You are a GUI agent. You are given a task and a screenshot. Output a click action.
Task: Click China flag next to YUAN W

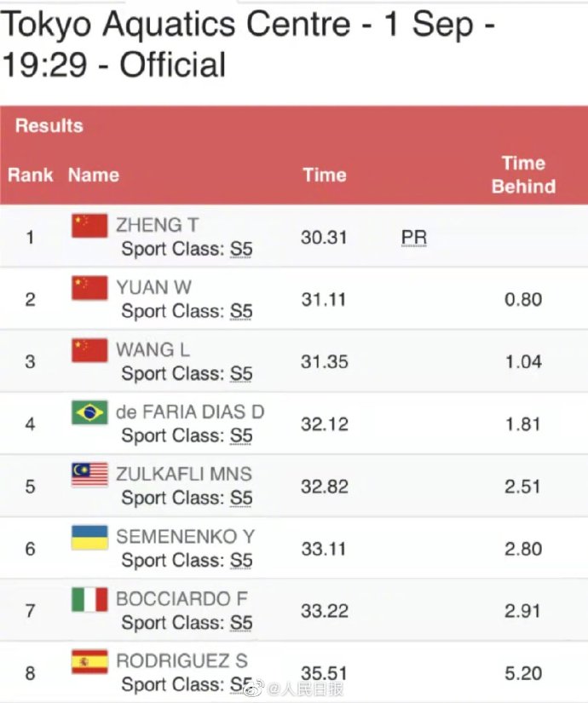pyautogui.click(x=89, y=288)
